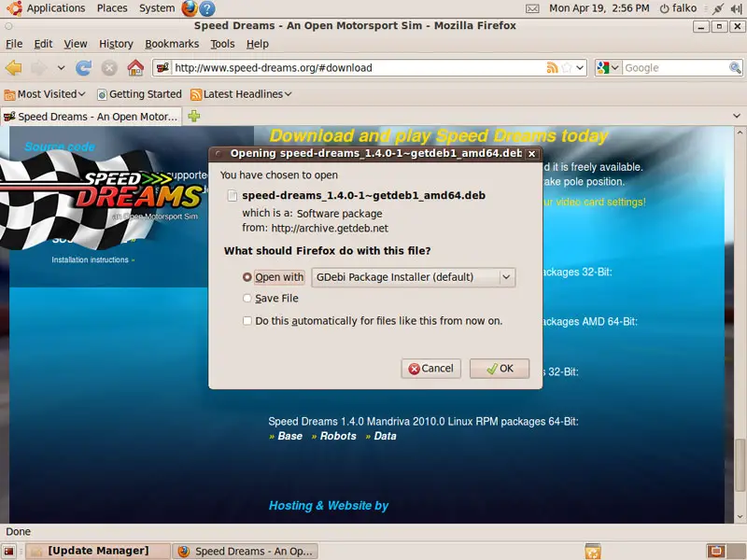
Task: Click the volume speaker icon in the panel
Action: point(736,8)
